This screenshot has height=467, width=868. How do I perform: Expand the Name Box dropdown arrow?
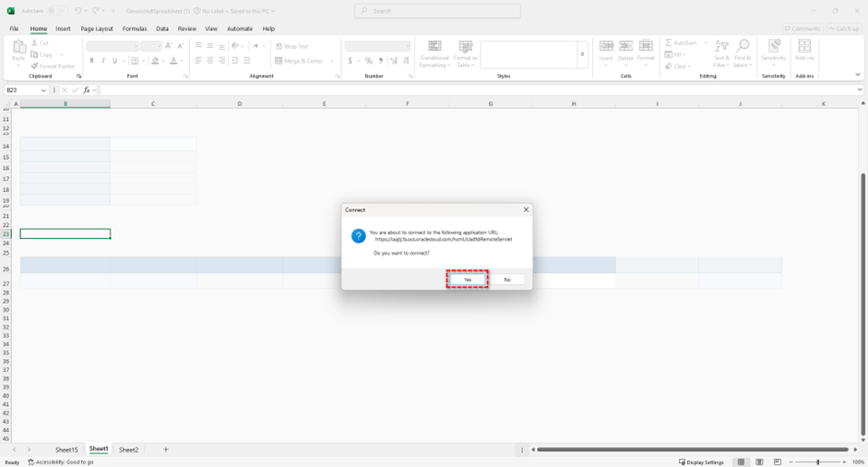43,90
